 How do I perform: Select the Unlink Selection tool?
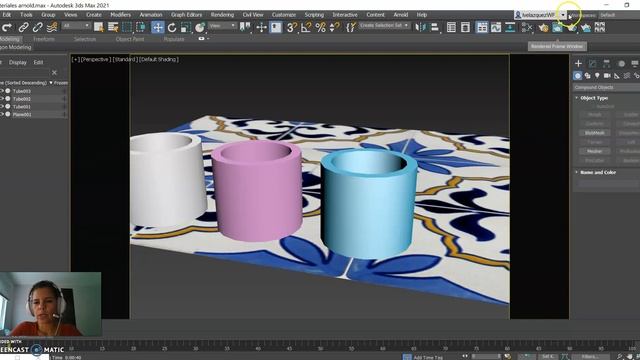[x=38, y=27]
